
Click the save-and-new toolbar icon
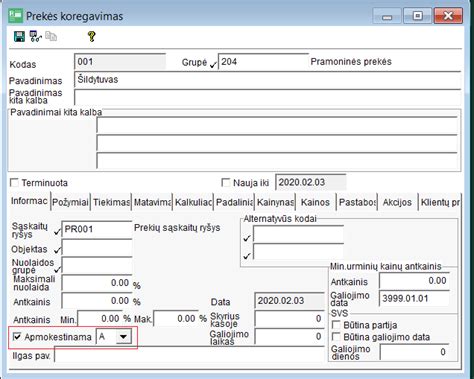[x=35, y=36]
